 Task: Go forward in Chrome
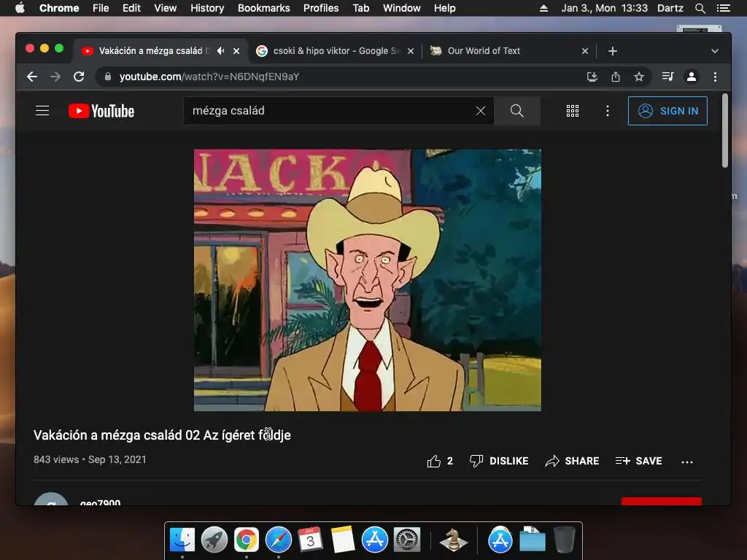pos(55,77)
